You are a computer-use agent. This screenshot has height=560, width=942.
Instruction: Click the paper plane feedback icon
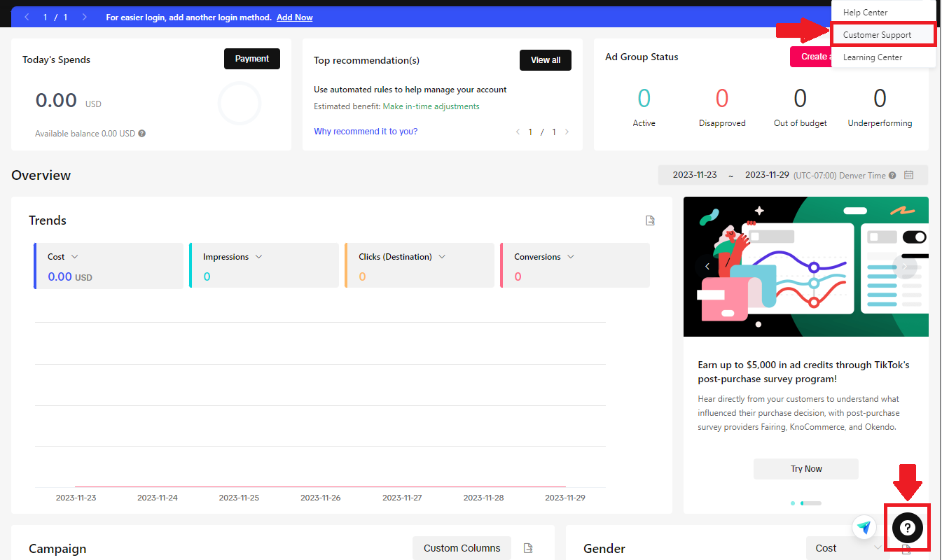pyautogui.click(x=864, y=528)
